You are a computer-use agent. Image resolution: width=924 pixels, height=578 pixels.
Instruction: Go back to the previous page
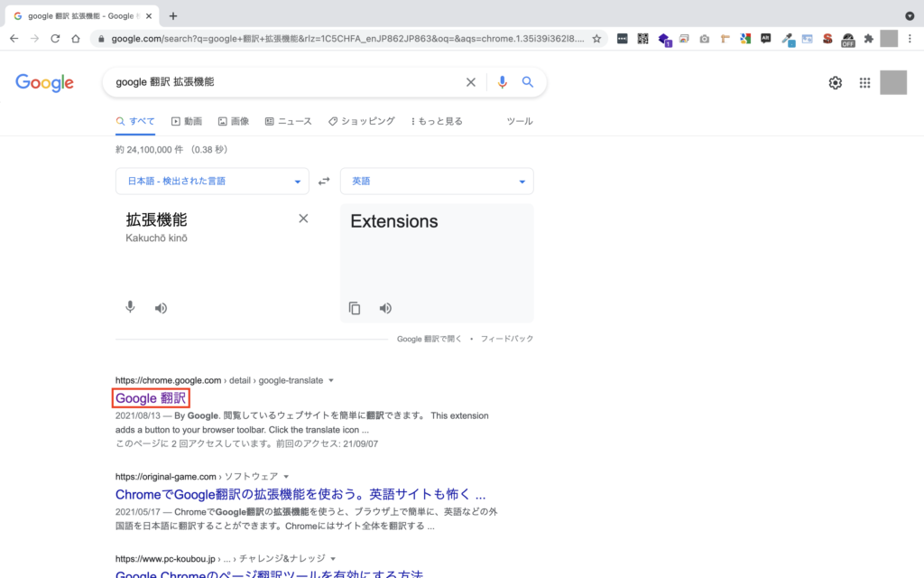pos(14,38)
